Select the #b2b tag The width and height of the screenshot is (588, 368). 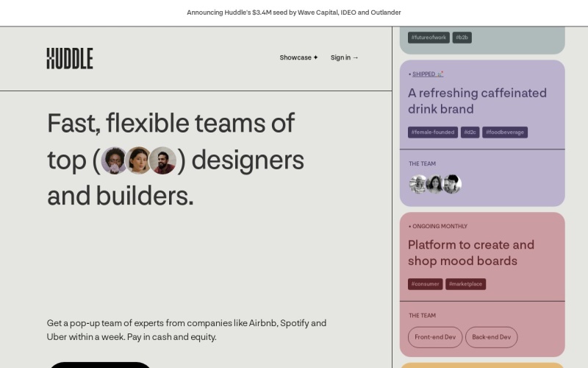click(x=462, y=38)
